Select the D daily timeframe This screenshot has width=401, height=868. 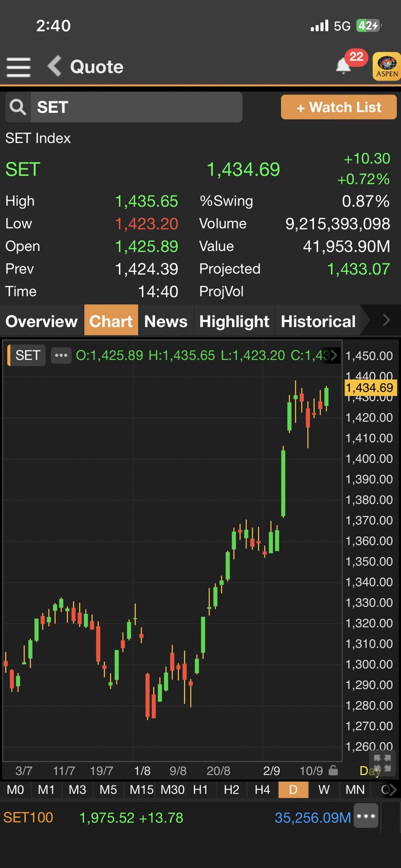pos(293,790)
